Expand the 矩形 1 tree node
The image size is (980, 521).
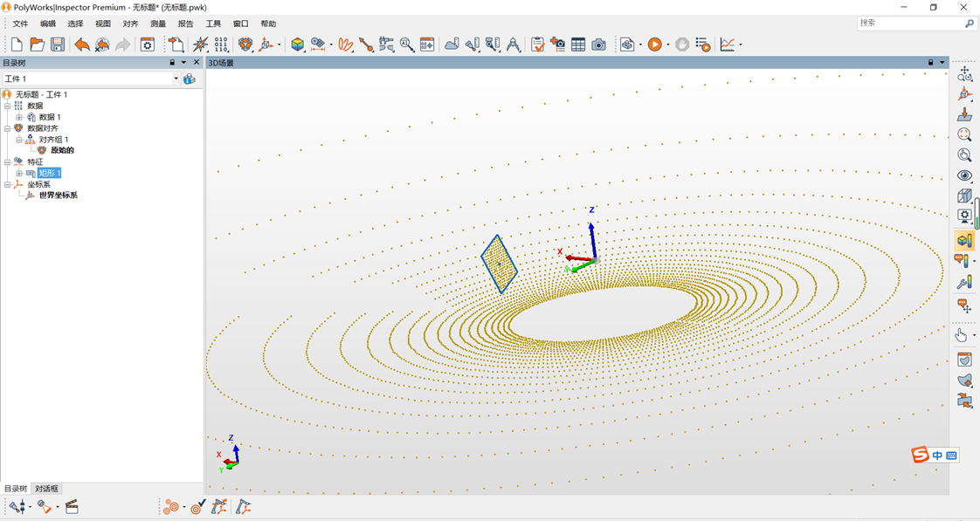pos(19,173)
